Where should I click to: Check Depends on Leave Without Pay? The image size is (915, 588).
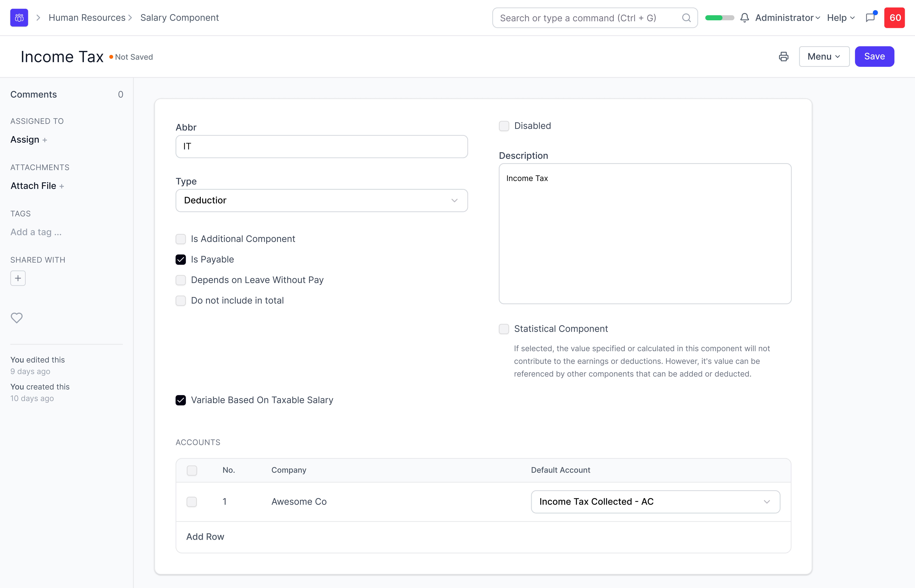pyautogui.click(x=181, y=280)
